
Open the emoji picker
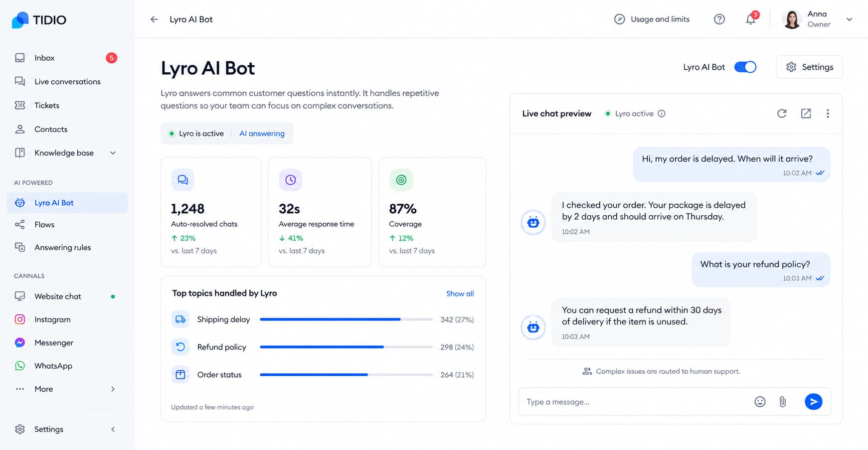point(760,402)
